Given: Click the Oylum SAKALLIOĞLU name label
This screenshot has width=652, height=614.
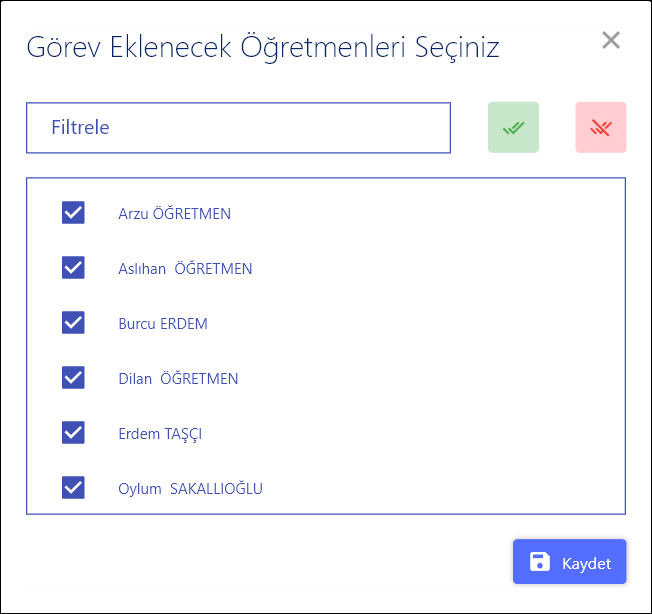Looking at the screenshot, I should (x=190, y=489).
